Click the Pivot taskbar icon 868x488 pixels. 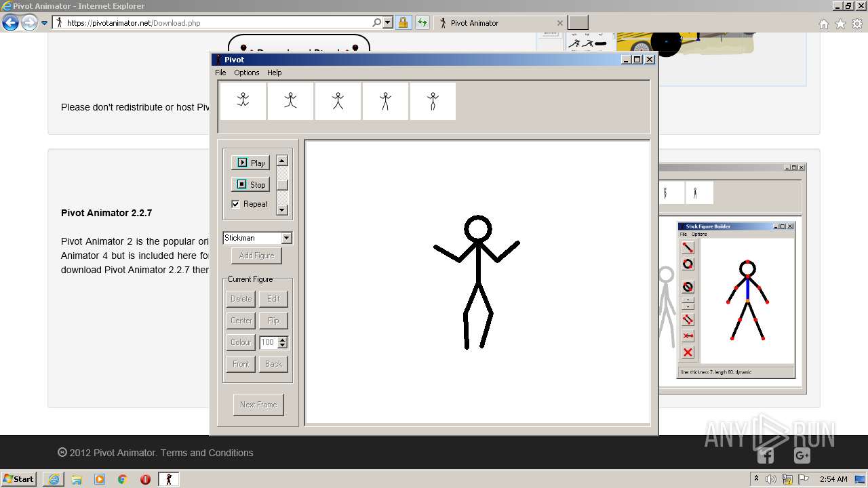click(x=168, y=479)
